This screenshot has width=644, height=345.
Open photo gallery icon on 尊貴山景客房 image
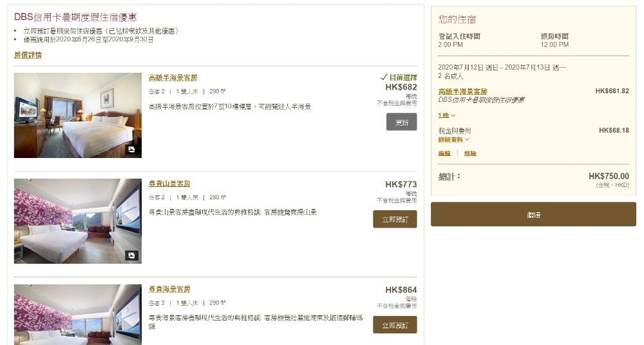coord(131,255)
